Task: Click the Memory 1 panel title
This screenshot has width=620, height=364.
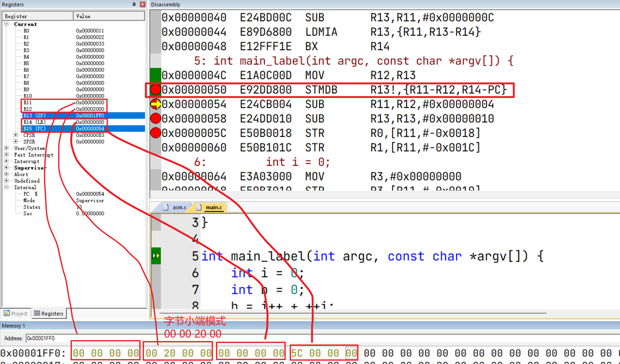Action: (13, 326)
